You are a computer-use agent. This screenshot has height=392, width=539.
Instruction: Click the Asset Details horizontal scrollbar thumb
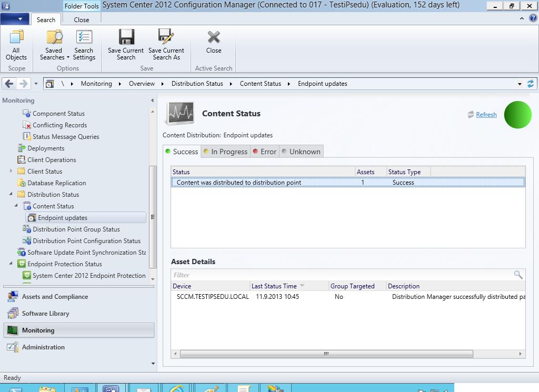(x=326, y=354)
